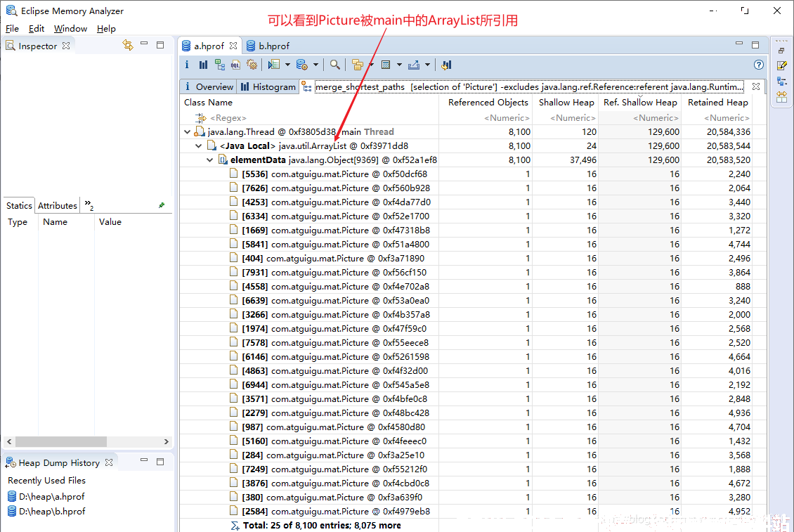794x532 pixels.
Task: Click the restore icon atop the right sidebar
Action: 781,51
